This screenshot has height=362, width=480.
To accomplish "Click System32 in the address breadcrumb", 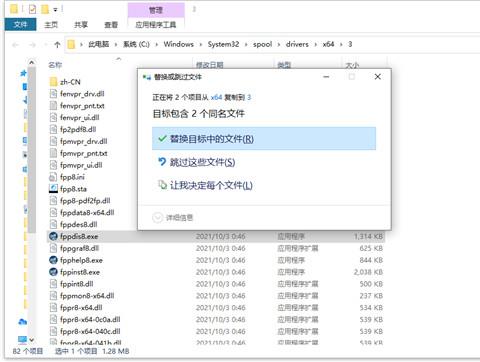I will tap(223, 44).
